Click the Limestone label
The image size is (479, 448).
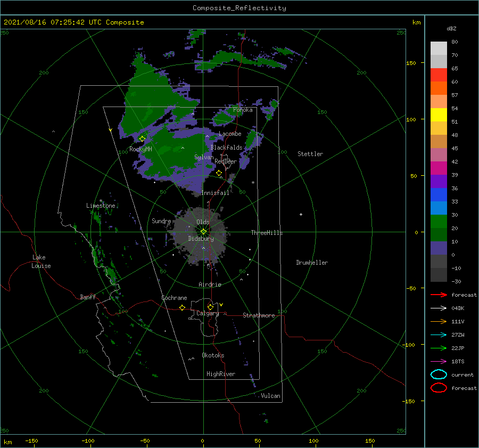(x=101, y=206)
